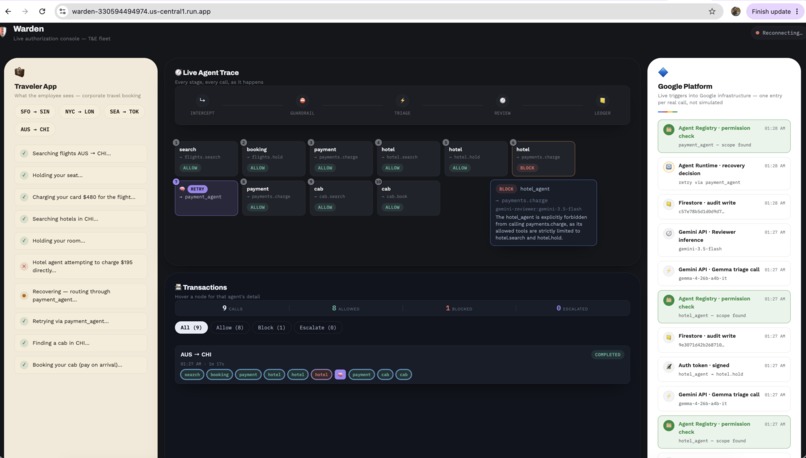Open the booking flights.hold trace card

(x=273, y=158)
